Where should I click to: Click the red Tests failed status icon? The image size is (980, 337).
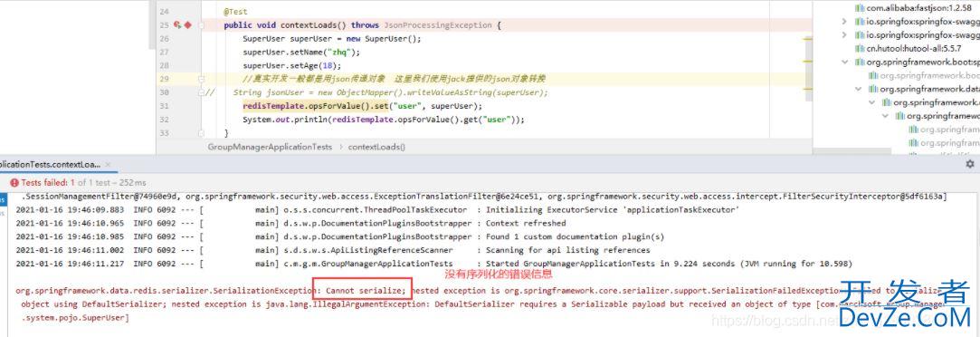(14, 183)
